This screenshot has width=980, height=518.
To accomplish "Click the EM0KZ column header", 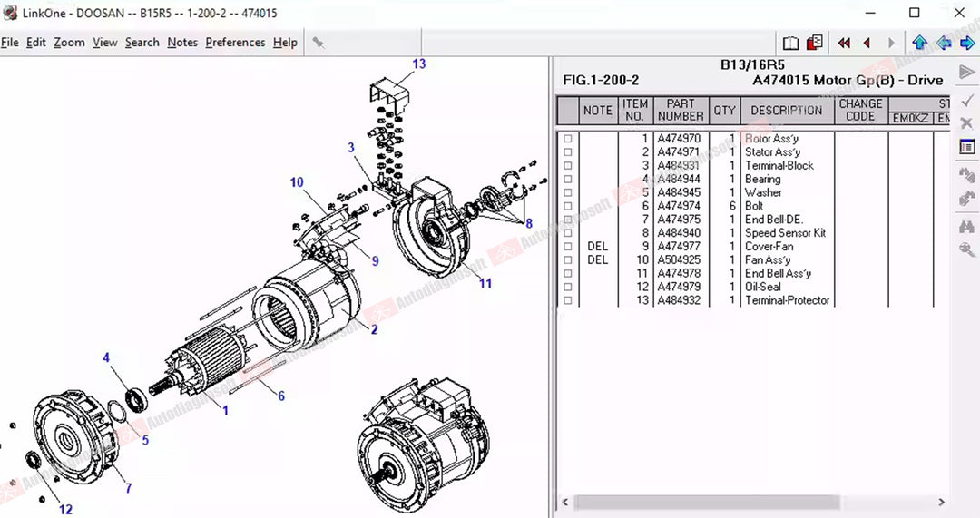I will 910,118.
